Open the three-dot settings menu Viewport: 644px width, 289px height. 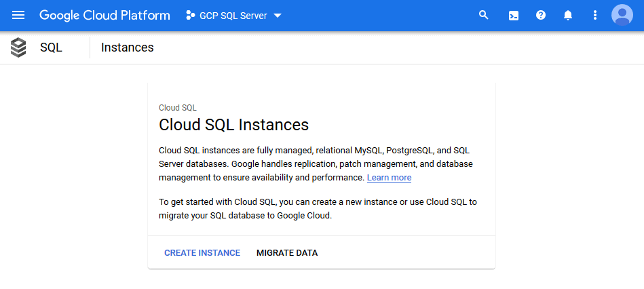(x=594, y=16)
